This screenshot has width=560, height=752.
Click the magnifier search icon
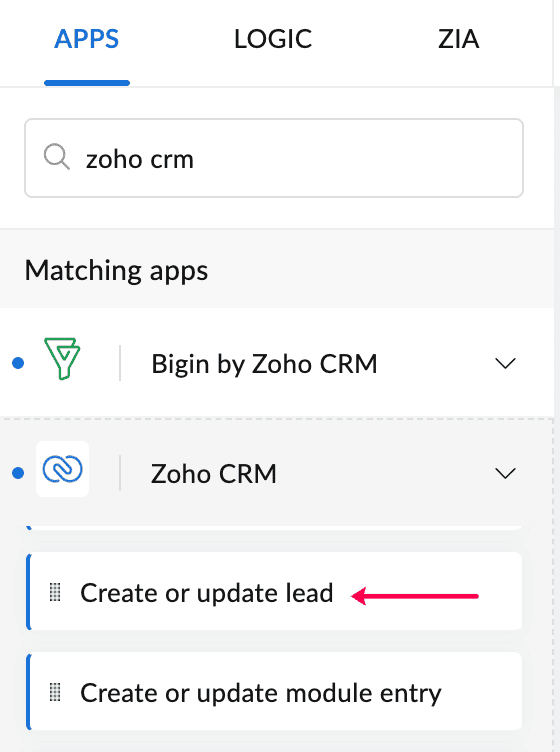(57, 157)
